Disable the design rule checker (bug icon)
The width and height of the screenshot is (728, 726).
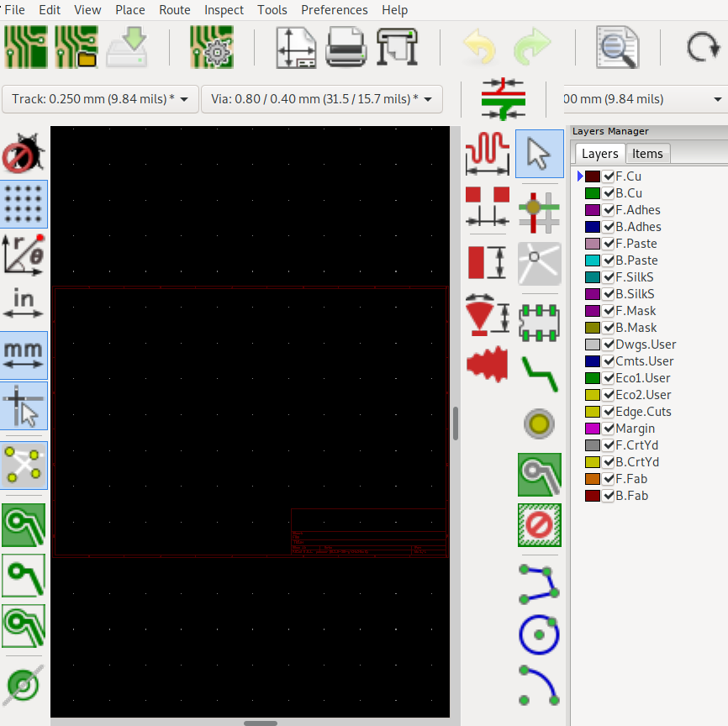23,155
